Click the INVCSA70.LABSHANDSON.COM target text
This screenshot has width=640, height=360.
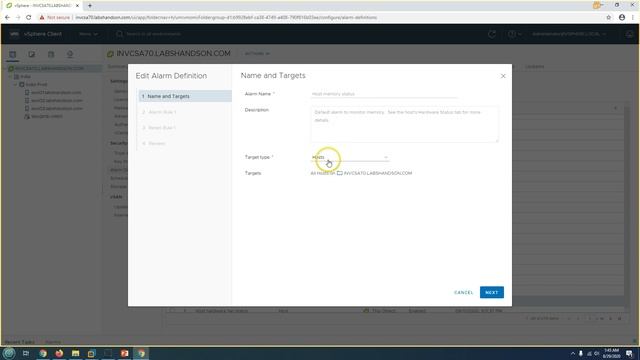(378, 173)
